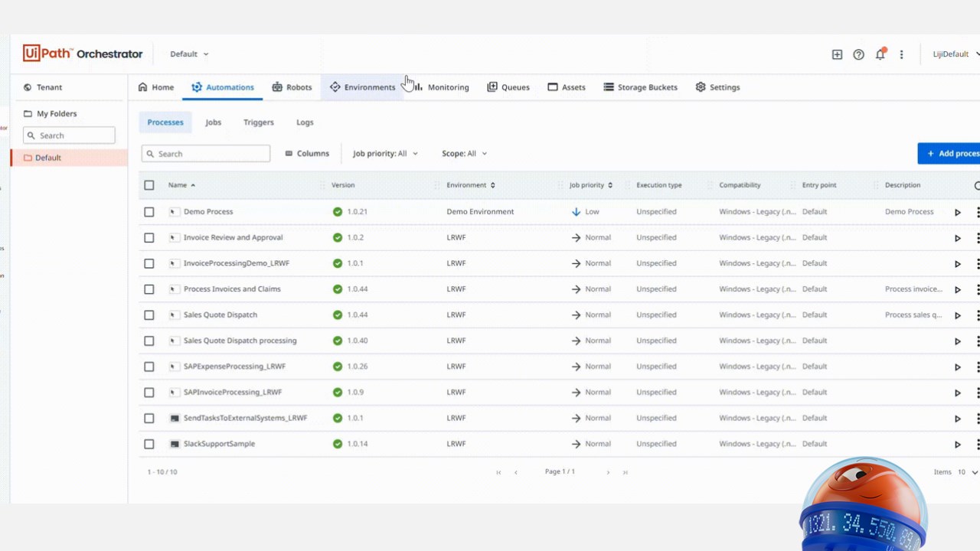Screen dimensions: 980x551
Task: Click the folders Search box in sidebar
Action: point(69,135)
